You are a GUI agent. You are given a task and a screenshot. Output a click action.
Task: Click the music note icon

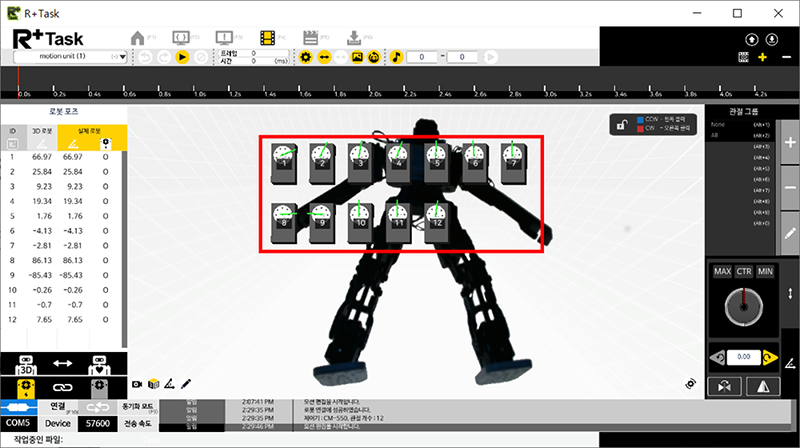point(396,57)
